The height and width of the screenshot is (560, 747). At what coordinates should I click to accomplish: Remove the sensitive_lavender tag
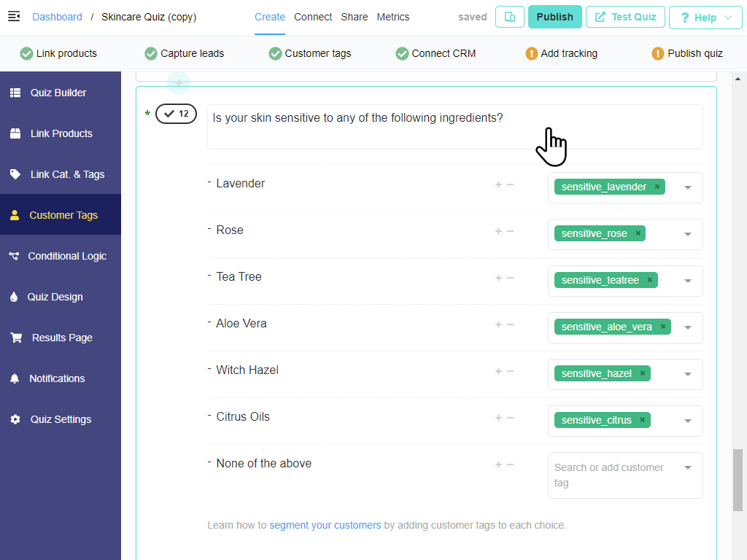[657, 187]
